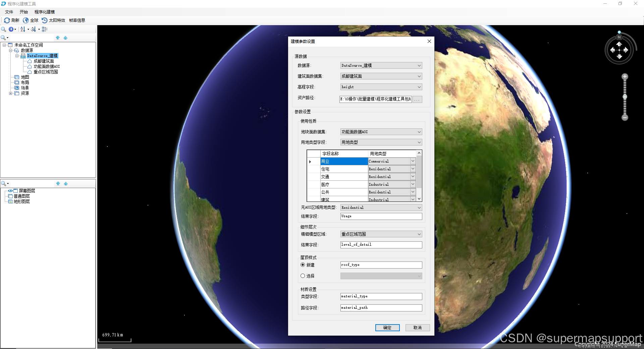Click the 全球 globe view icon
The width and height of the screenshot is (644, 349).
point(26,20)
